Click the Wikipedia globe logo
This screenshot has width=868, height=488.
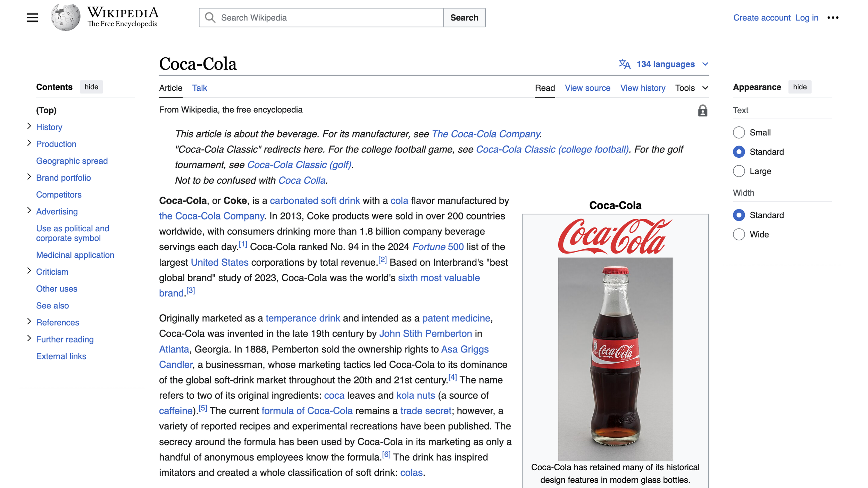[x=65, y=17]
